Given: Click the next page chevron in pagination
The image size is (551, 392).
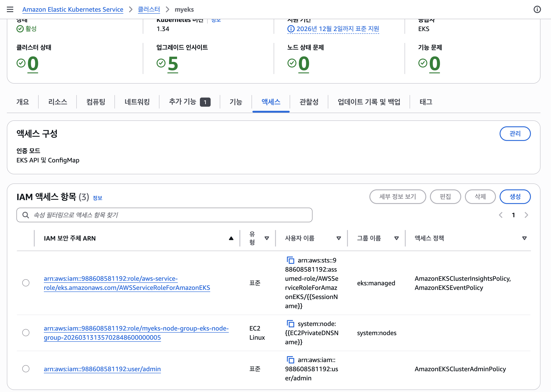Looking at the screenshot, I should [526, 215].
